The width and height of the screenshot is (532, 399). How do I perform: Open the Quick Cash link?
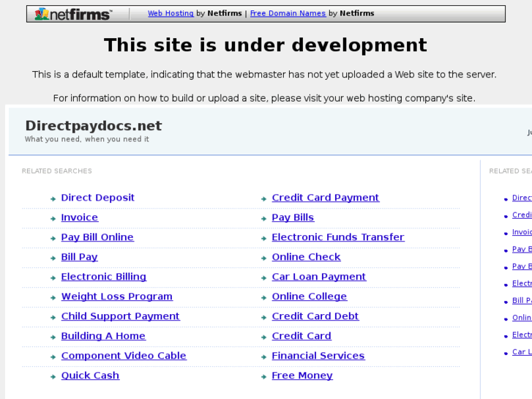90,376
